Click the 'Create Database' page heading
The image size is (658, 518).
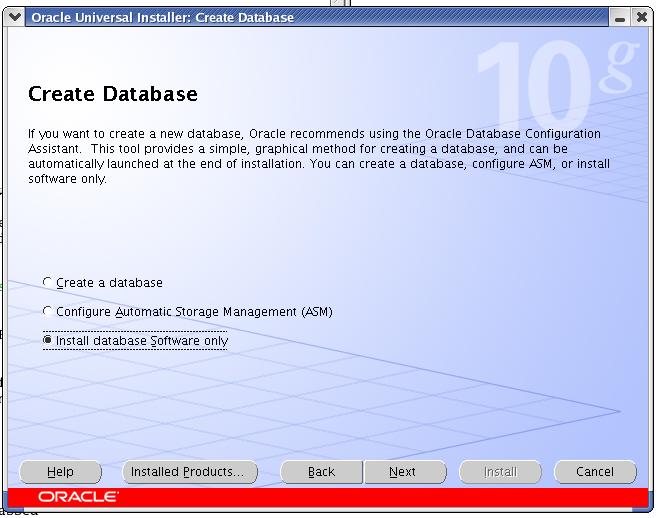point(113,94)
